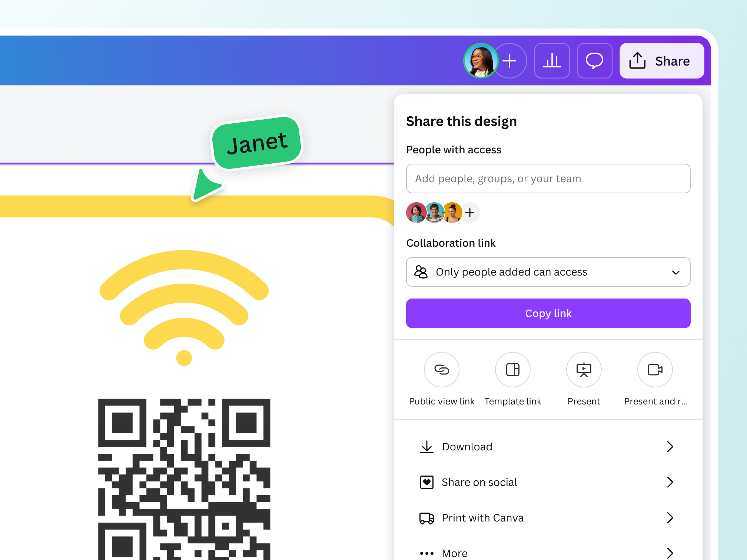Select the Present and record camera icon

click(x=655, y=370)
